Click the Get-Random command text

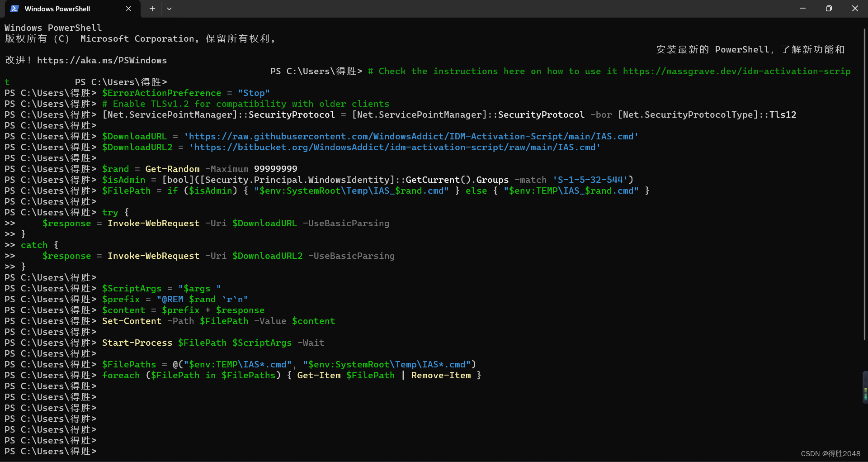(172, 169)
